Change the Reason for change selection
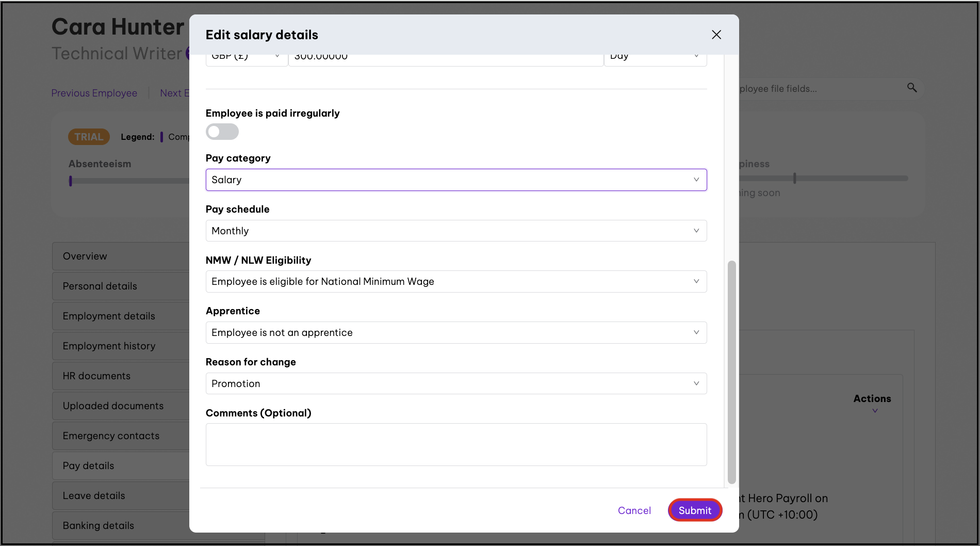Viewport: 980px width, 546px height. pyautogui.click(x=456, y=383)
